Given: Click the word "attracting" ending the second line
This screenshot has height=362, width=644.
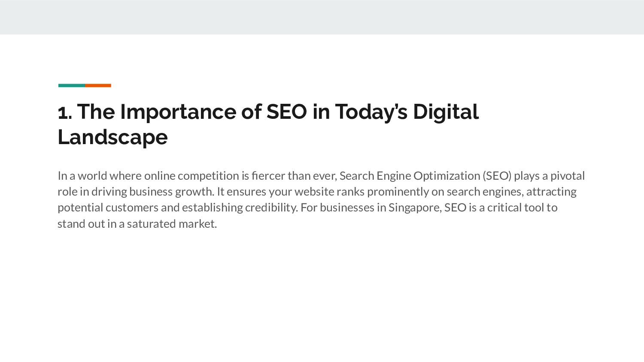Looking at the screenshot, I should [551, 192].
